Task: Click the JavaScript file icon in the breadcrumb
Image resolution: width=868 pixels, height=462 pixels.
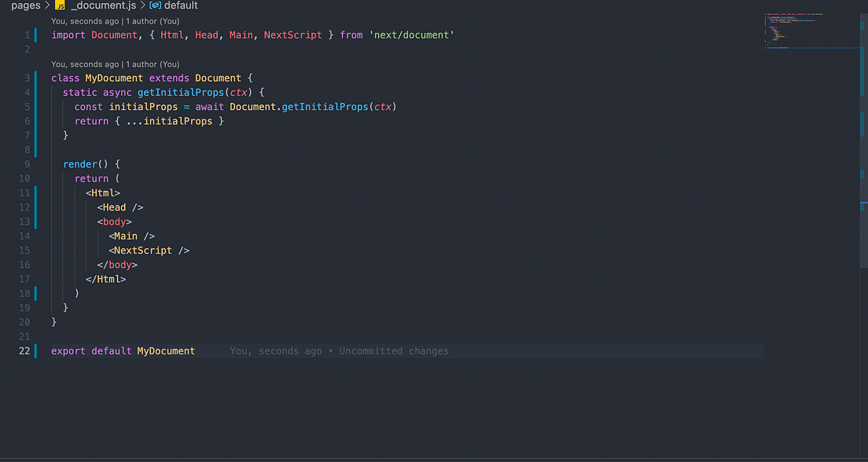Action: tap(59, 5)
